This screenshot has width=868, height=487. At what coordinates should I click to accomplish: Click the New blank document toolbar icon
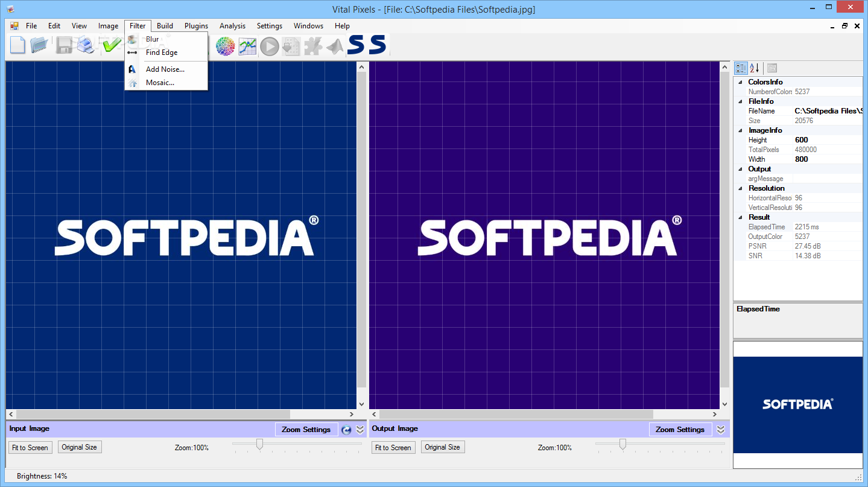(17, 45)
